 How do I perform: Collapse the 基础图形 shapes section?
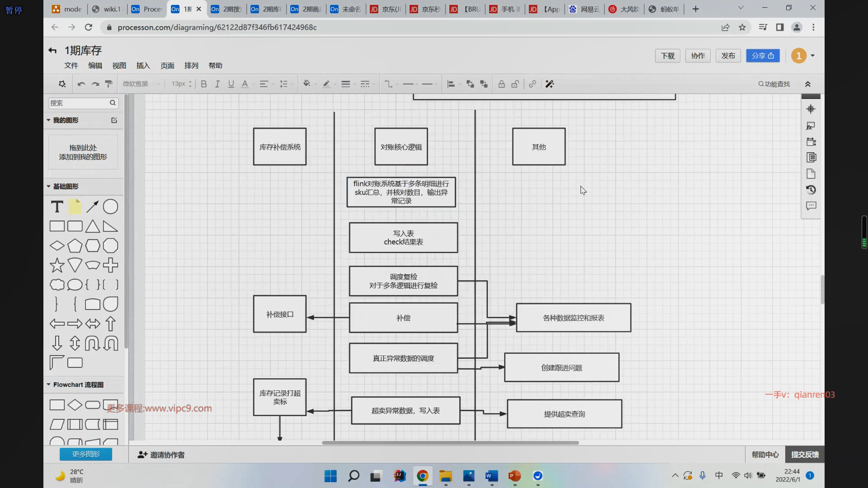(x=49, y=186)
